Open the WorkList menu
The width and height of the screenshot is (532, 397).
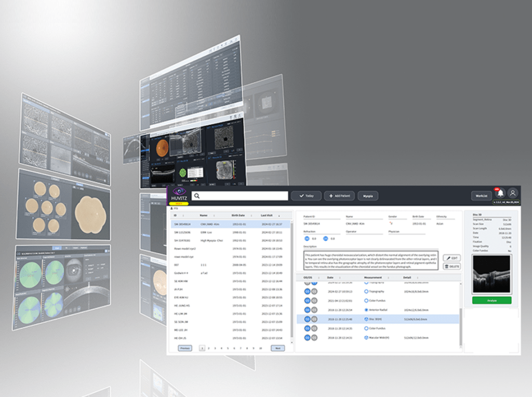point(482,196)
